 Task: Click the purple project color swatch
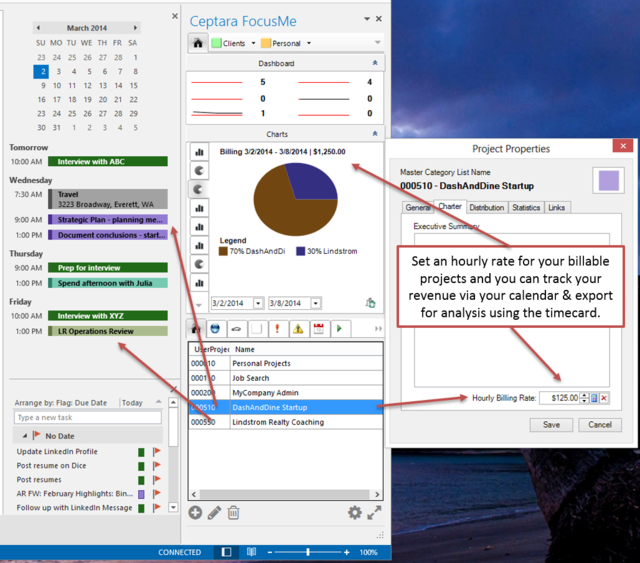(609, 180)
